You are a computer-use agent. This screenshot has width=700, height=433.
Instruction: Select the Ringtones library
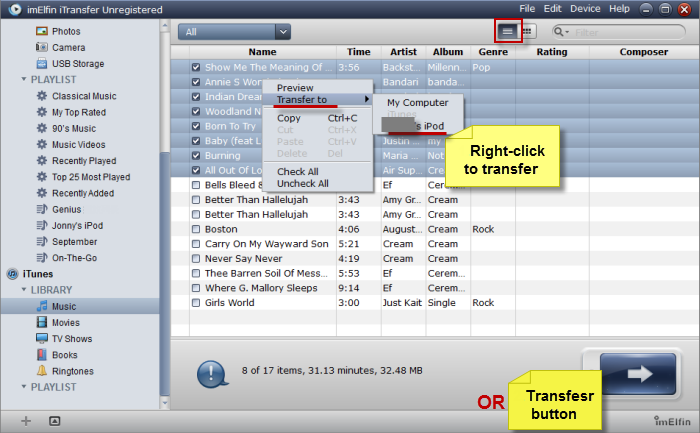[72, 371]
